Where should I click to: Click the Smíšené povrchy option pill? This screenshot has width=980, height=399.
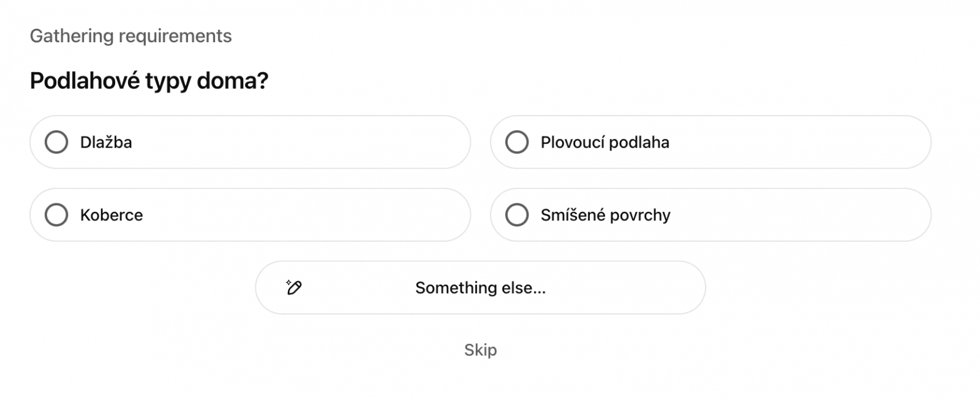[x=710, y=215]
